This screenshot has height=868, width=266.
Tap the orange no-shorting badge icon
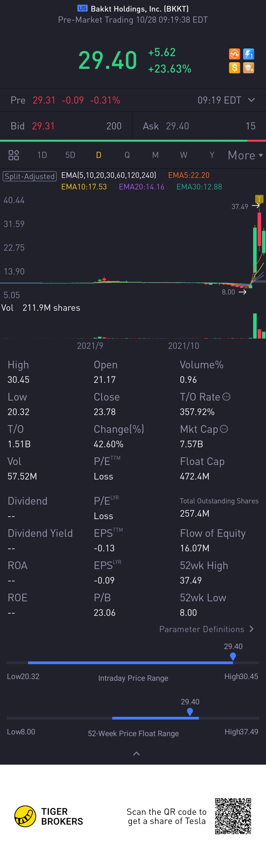tap(234, 54)
